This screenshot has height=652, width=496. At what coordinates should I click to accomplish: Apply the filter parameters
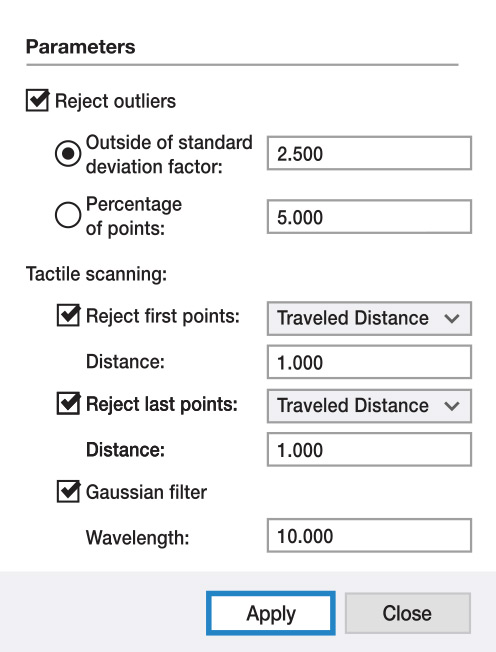click(271, 613)
